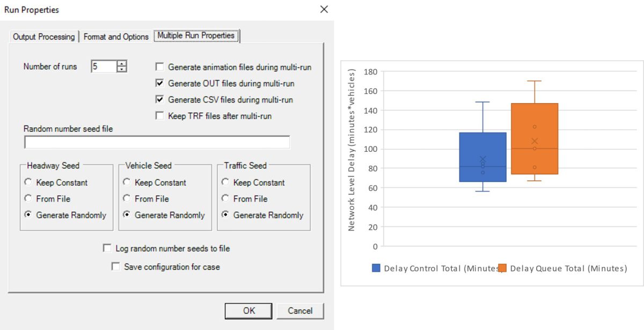Set Headway Seed to Keep Constant
This screenshot has width=644, height=330.
pyautogui.click(x=28, y=182)
